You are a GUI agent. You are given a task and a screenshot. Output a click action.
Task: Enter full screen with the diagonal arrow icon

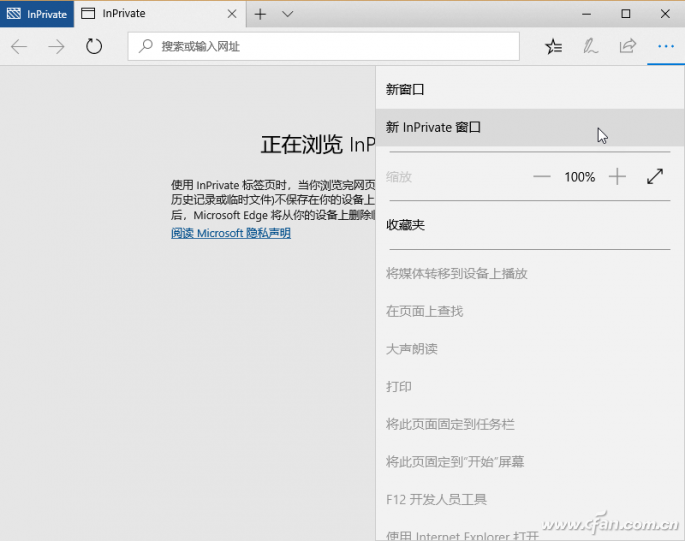[x=655, y=177]
